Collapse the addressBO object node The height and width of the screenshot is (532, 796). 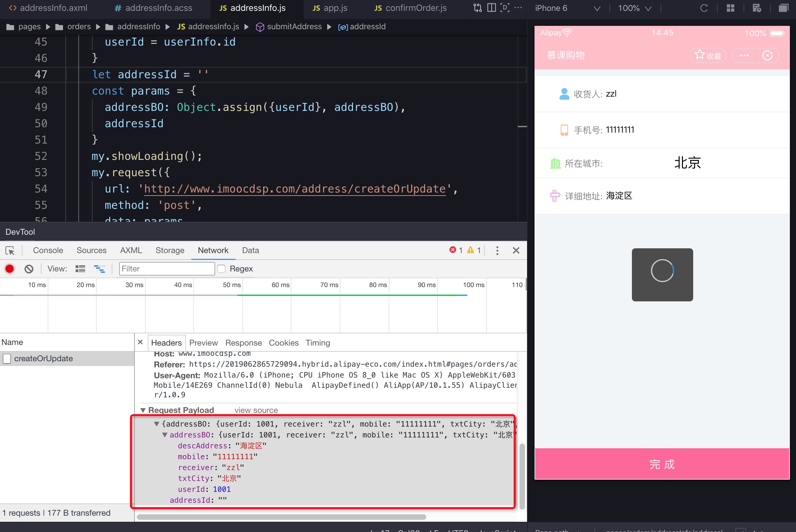(165, 435)
